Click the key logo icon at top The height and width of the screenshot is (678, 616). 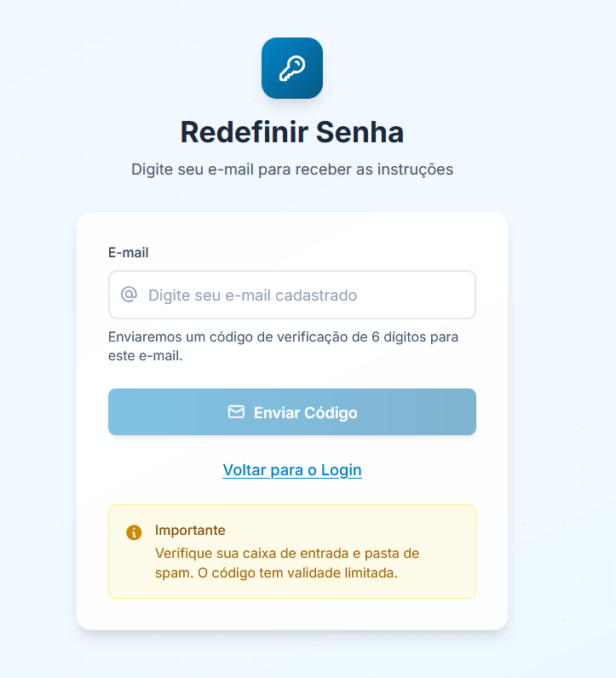(x=292, y=68)
